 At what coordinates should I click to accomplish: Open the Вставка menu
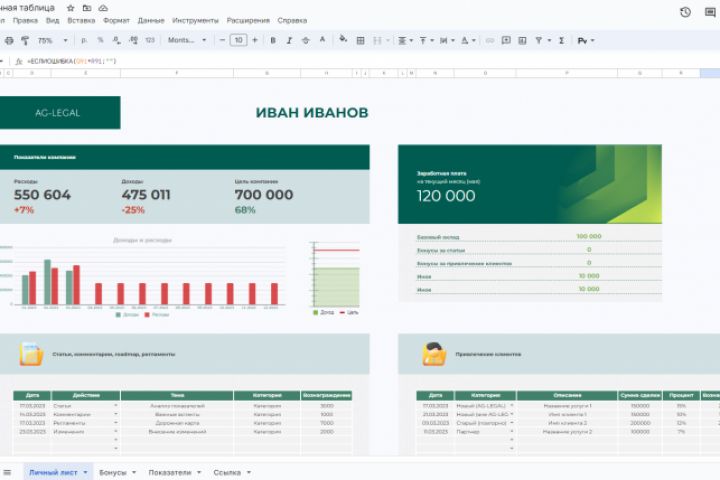tap(81, 21)
